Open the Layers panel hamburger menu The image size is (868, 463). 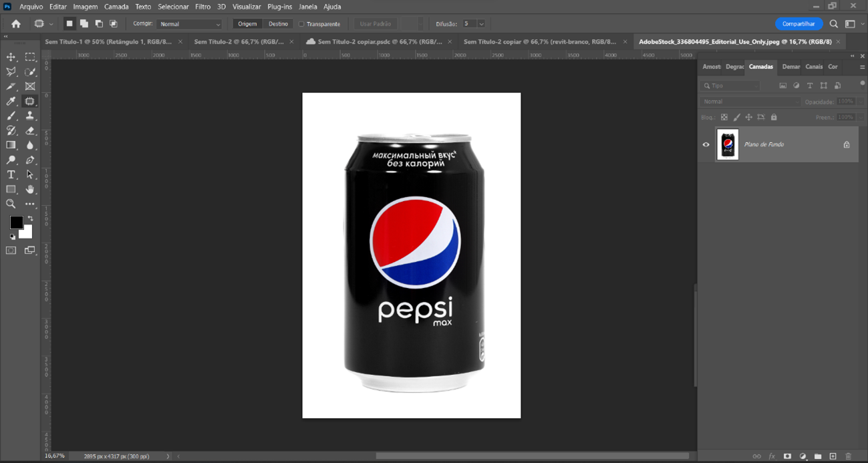pyautogui.click(x=862, y=67)
